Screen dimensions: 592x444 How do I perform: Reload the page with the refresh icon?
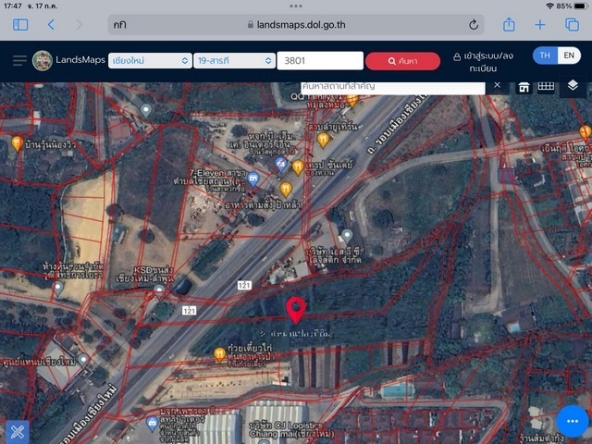(473, 25)
